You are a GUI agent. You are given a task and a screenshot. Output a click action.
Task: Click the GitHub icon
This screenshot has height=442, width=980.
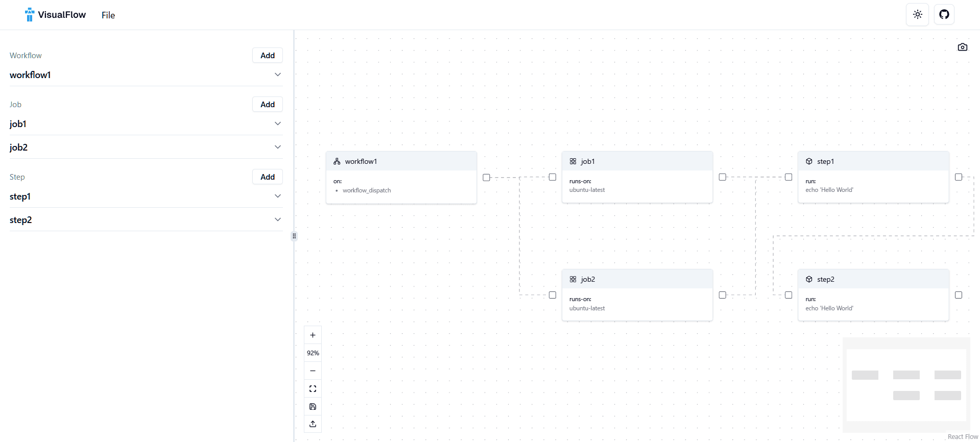[x=944, y=14]
